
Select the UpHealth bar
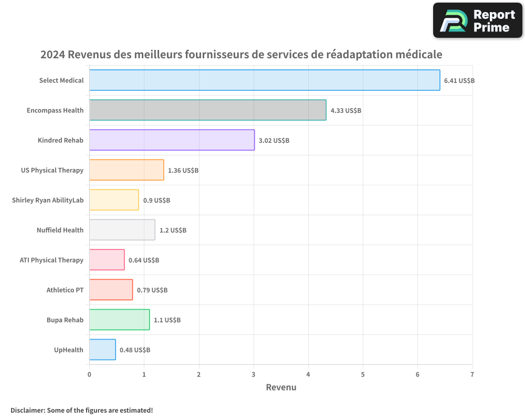[102, 350]
